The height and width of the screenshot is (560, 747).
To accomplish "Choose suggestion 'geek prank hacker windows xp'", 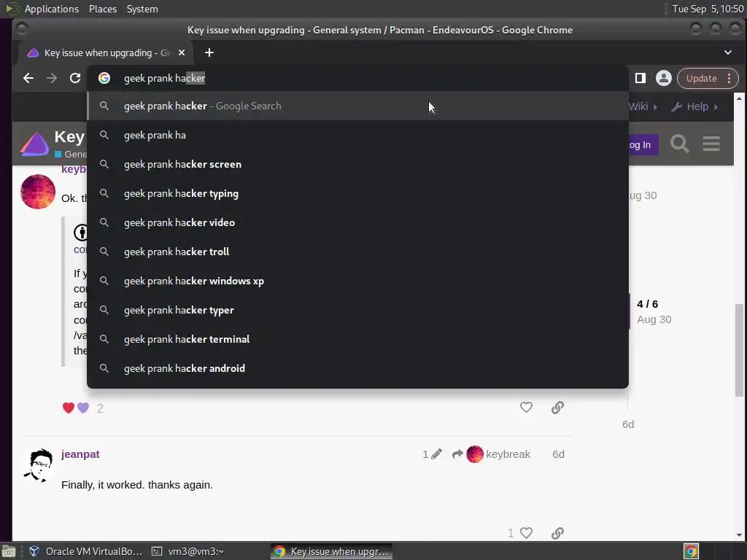I will click(x=357, y=281).
